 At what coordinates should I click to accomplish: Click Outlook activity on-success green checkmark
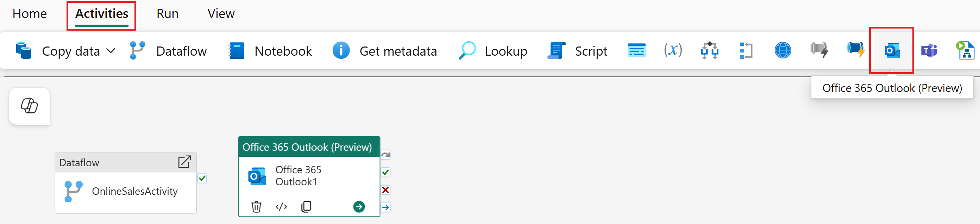[x=385, y=172]
